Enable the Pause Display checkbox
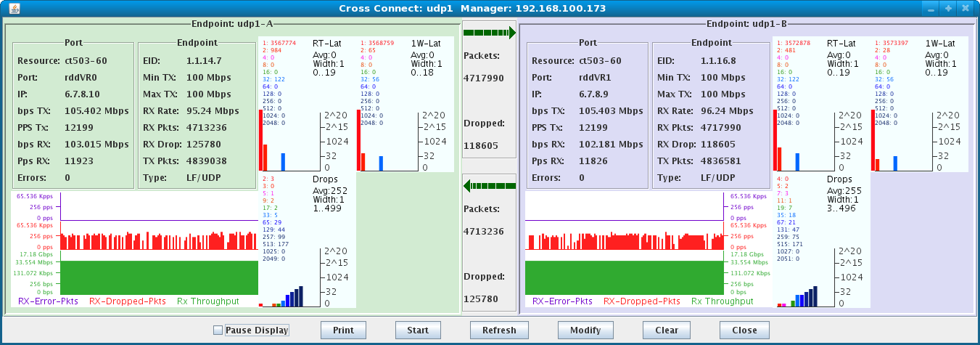 point(218,330)
